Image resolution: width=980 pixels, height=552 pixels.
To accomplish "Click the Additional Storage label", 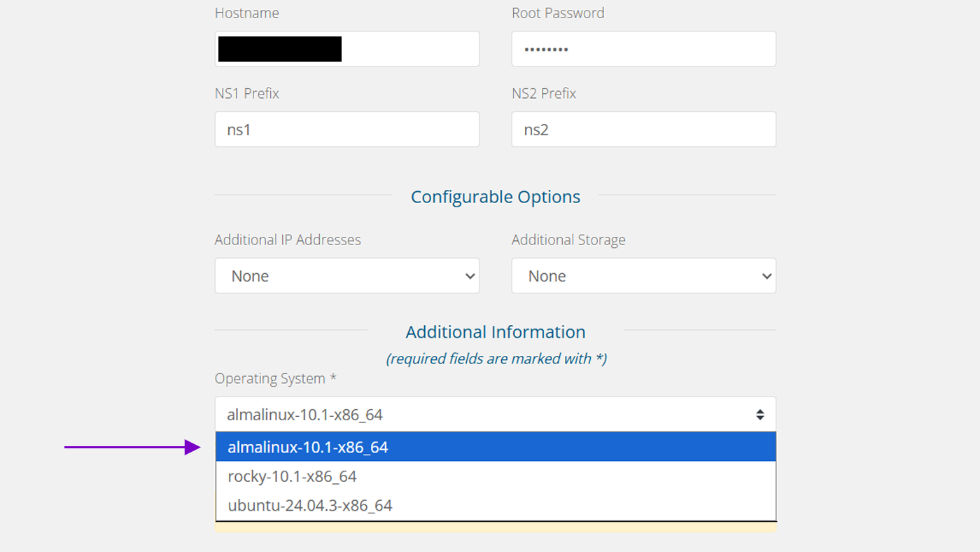I will (568, 240).
